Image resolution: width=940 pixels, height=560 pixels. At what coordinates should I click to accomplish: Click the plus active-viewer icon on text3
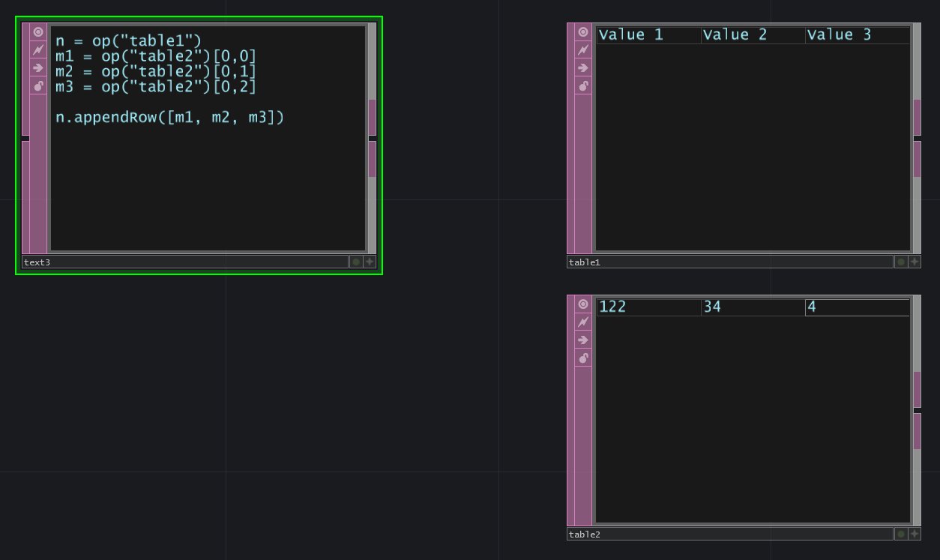click(x=370, y=262)
